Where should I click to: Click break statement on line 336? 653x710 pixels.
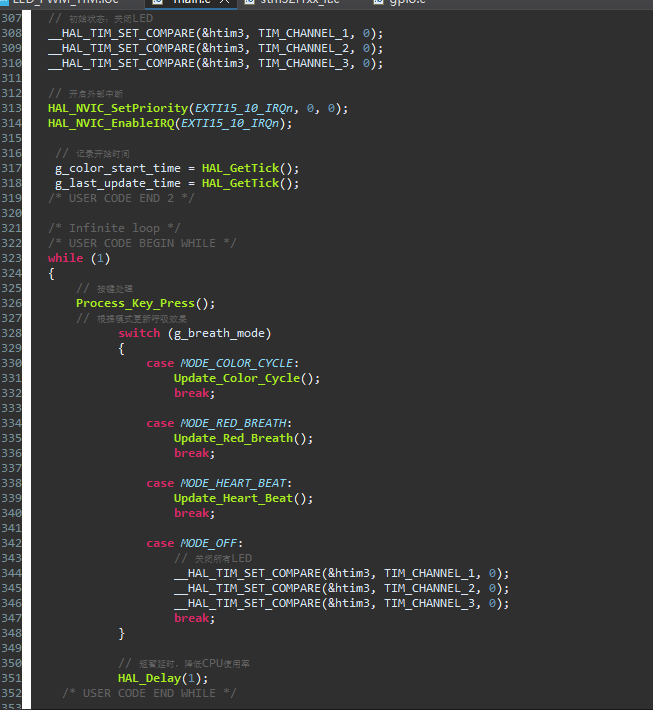[x=192, y=453]
